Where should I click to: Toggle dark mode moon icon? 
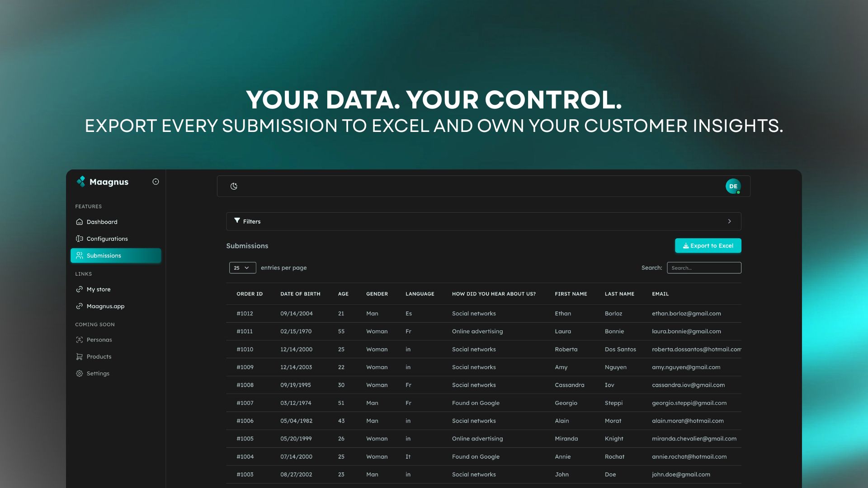coord(234,186)
